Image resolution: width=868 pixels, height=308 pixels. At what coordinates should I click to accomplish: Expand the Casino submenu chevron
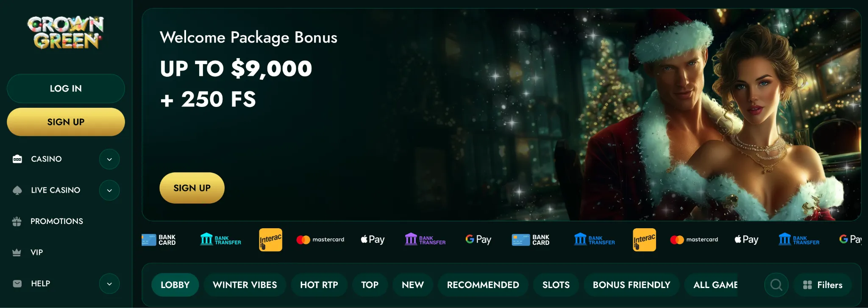(109, 159)
